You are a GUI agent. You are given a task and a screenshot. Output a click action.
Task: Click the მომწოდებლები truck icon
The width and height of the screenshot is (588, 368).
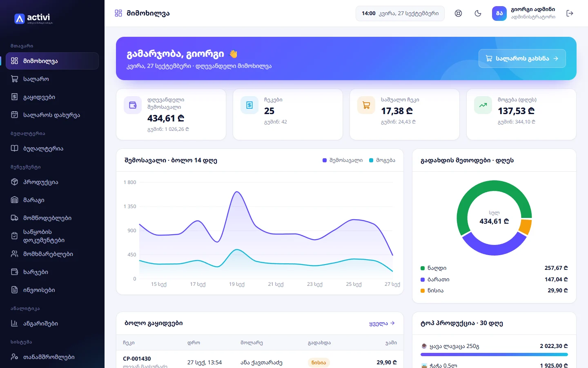coord(14,218)
